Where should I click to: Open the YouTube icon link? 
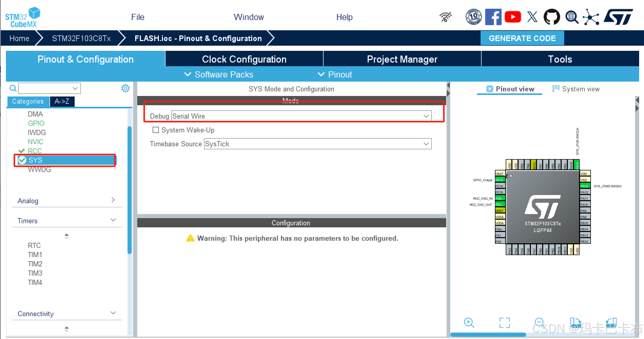(x=513, y=17)
